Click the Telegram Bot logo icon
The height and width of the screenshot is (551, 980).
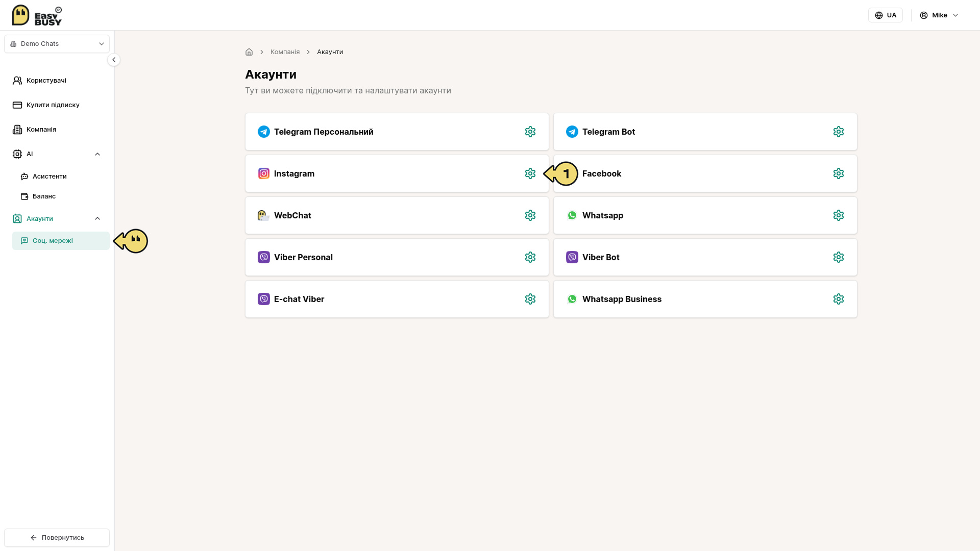572,132
